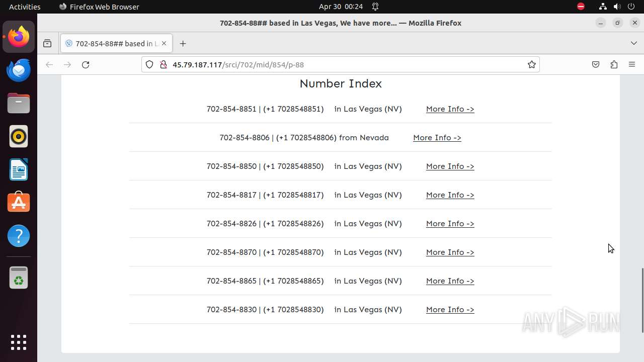
Task: Go back to the previous page
Action: 49,64
